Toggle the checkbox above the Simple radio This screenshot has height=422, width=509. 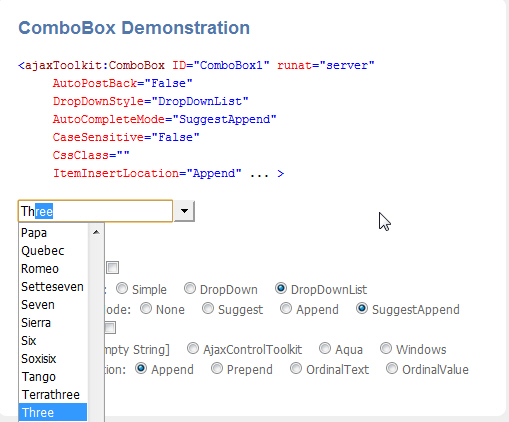pos(113,268)
